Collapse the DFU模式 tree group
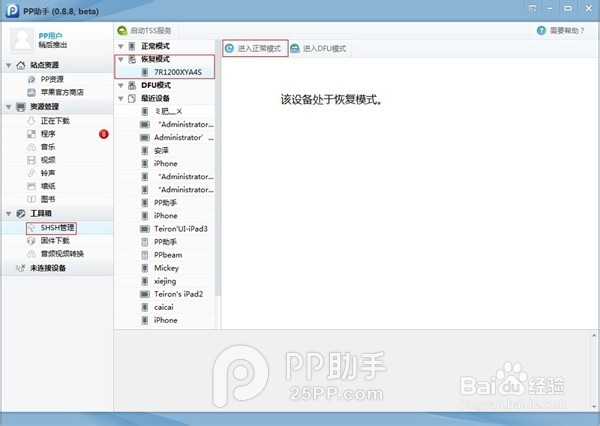Screen dimensions: 600x426 point(121,85)
